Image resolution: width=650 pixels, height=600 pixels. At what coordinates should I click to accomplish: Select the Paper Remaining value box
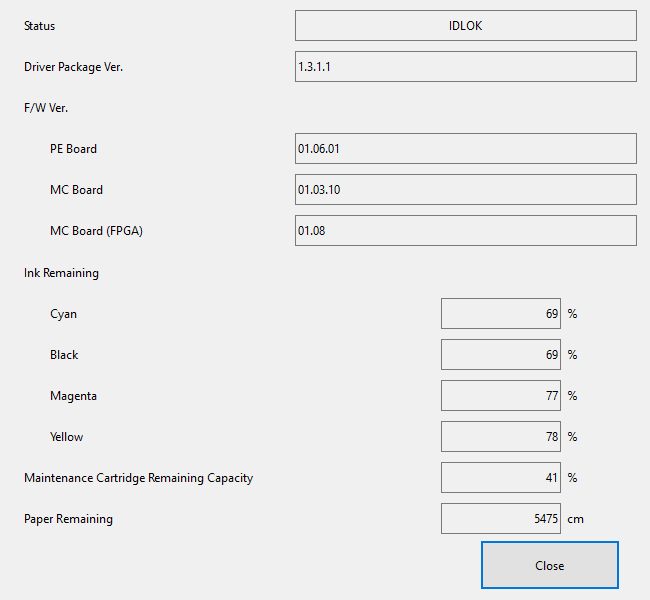pyautogui.click(x=500, y=519)
